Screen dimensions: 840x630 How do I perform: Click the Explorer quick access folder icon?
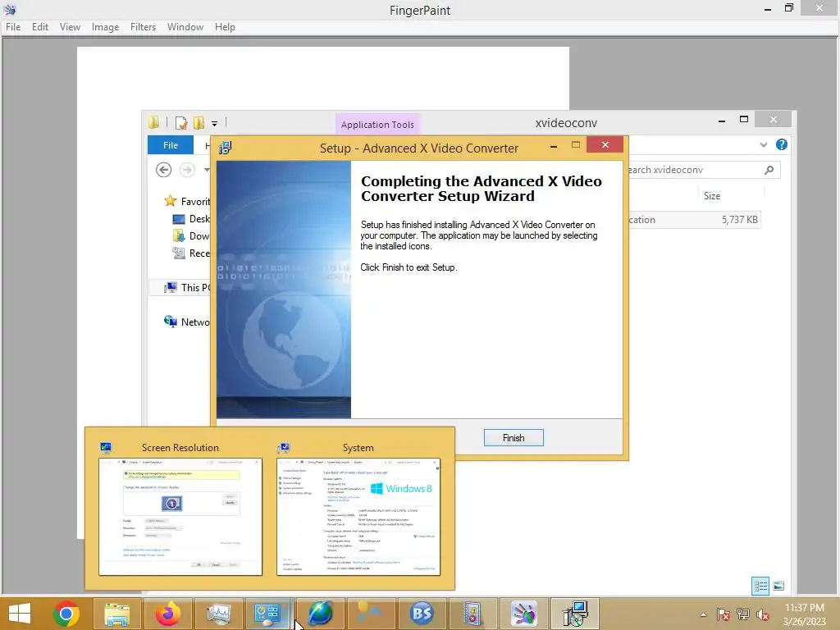point(154,123)
